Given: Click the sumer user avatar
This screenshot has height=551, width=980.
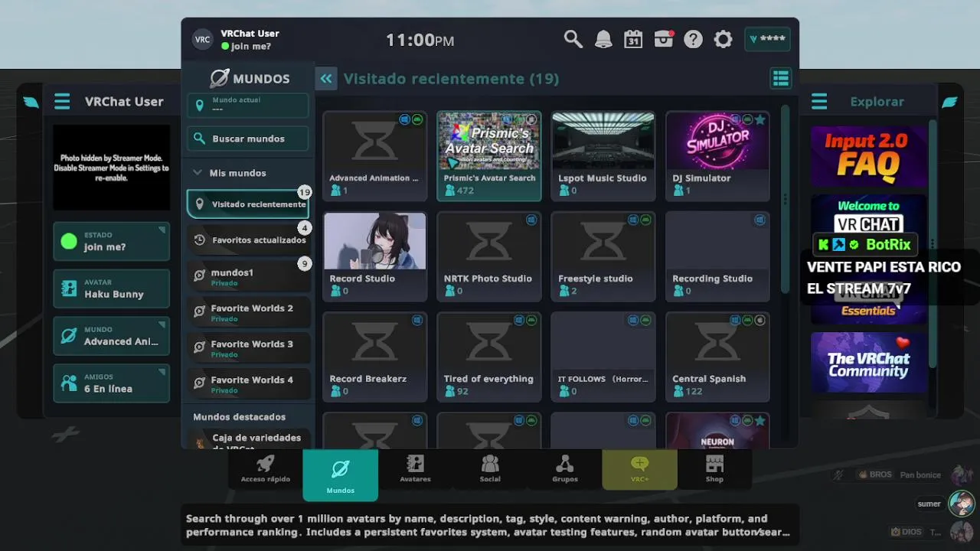Looking at the screenshot, I should coord(962,504).
